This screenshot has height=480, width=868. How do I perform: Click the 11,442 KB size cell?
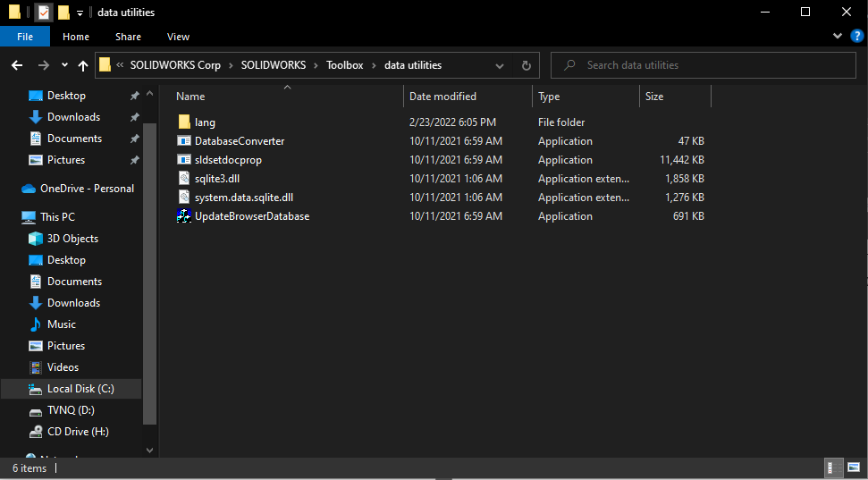pyautogui.click(x=682, y=160)
